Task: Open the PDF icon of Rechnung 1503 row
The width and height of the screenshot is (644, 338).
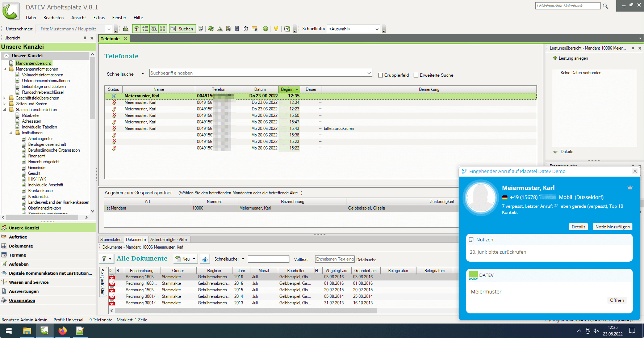Action: pyautogui.click(x=112, y=290)
